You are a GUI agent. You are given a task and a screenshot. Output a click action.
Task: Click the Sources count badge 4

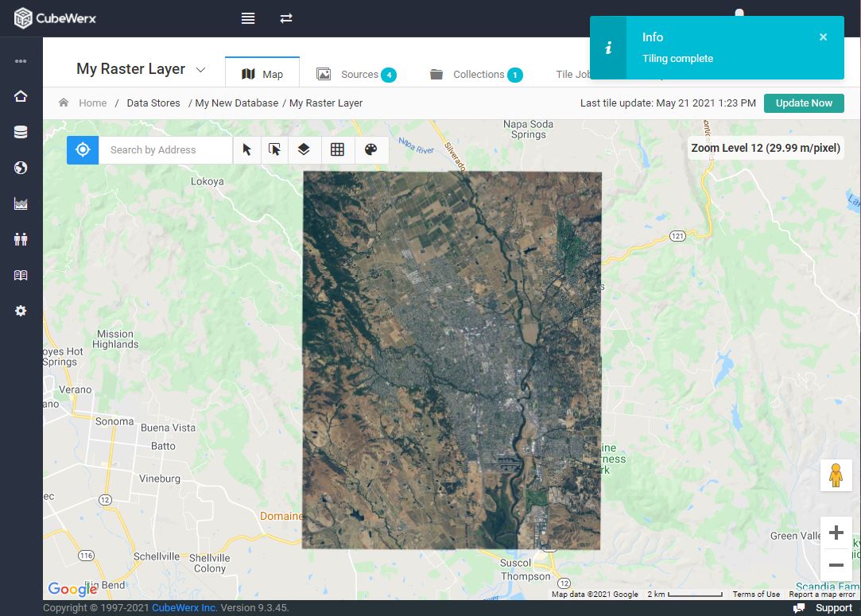click(x=389, y=76)
